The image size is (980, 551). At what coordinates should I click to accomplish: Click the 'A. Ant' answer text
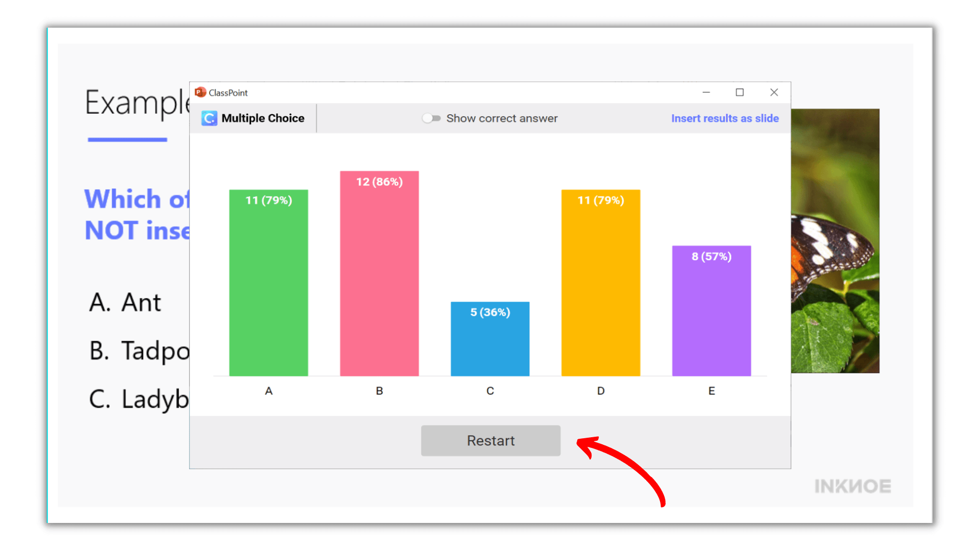point(126,303)
